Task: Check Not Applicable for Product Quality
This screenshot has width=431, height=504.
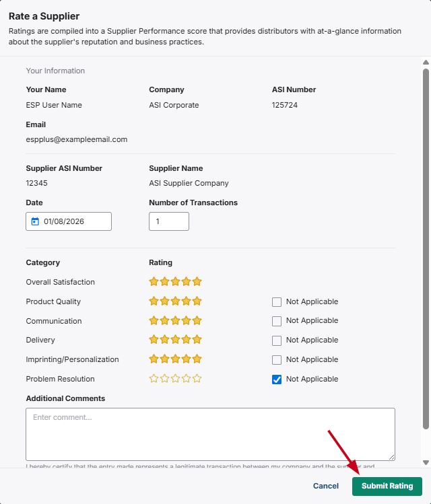Action: [277, 302]
